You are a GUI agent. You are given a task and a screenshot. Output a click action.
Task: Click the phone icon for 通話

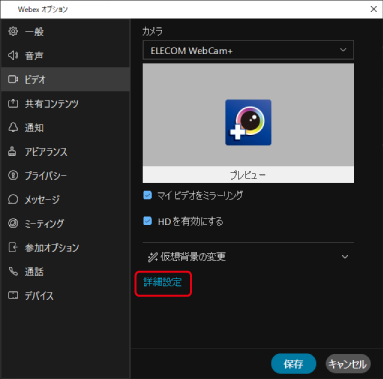tap(13, 272)
